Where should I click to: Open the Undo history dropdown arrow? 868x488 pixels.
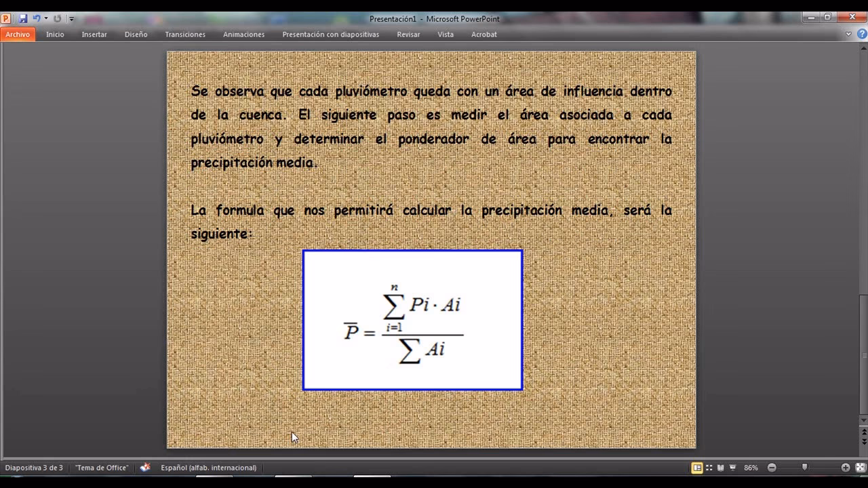[45, 18]
